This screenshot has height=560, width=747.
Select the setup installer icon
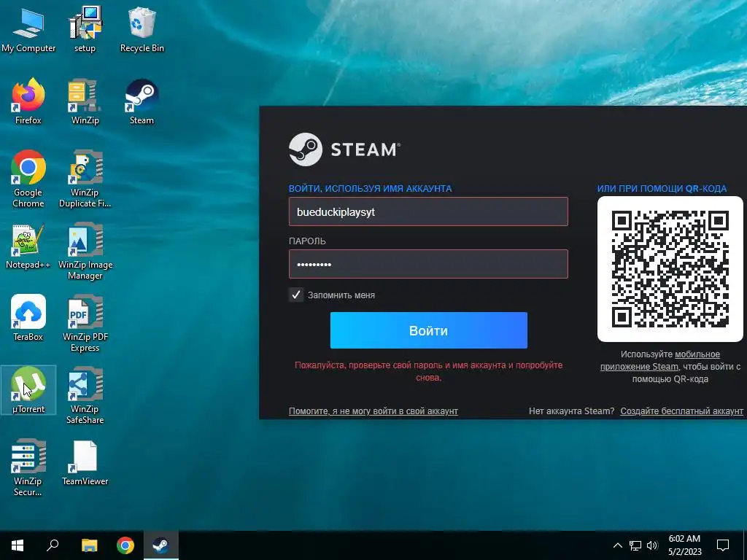click(85, 29)
